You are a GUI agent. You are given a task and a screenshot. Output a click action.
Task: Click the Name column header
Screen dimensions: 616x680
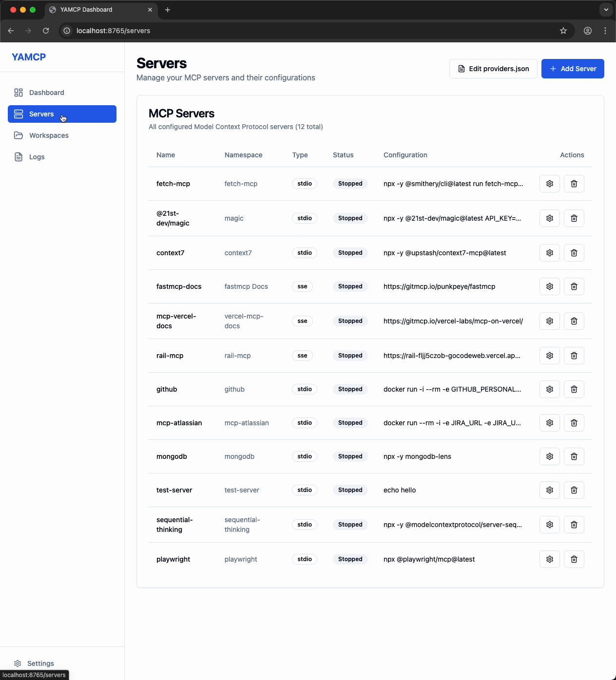pos(166,155)
